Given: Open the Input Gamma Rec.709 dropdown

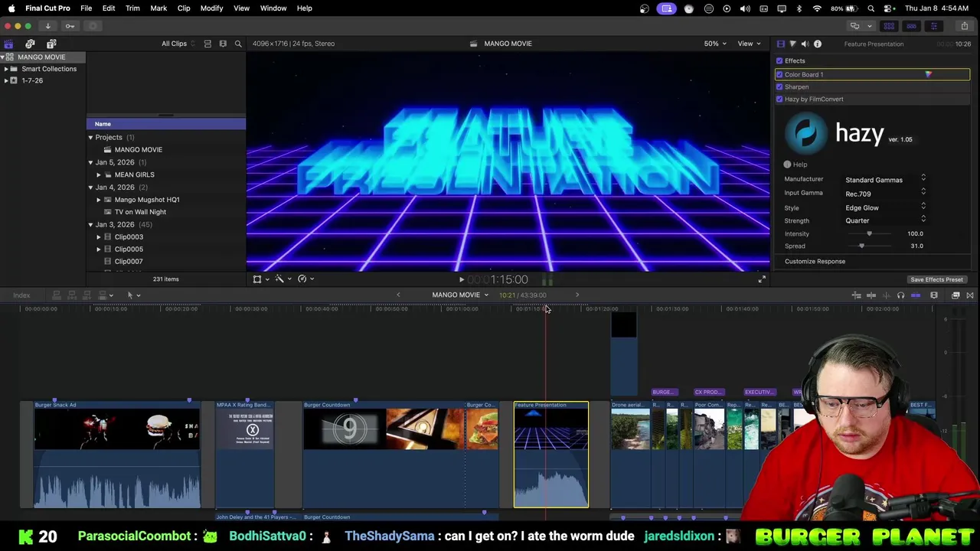Looking at the screenshot, I should tap(886, 194).
